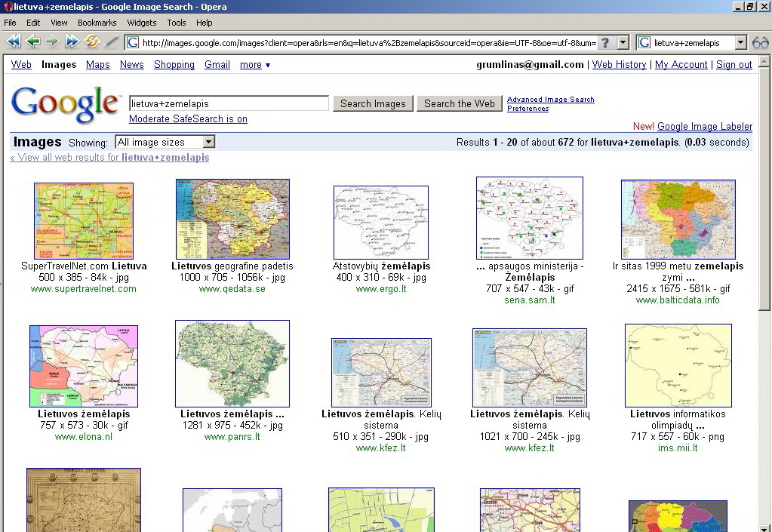Click the 'Moderate SafeSearch is on' link
Image resolution: width=772 pixels, height=532 pixels.
188,119
